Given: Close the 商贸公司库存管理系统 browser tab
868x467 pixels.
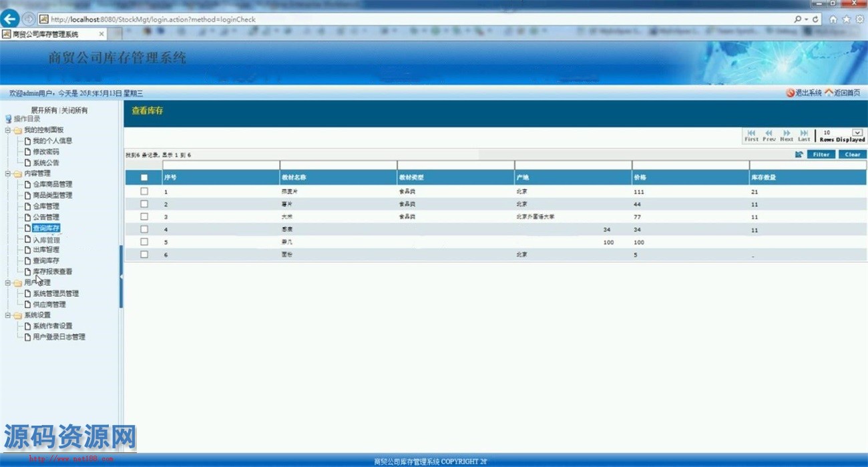Looking at the screenshot, I should 101,34.
